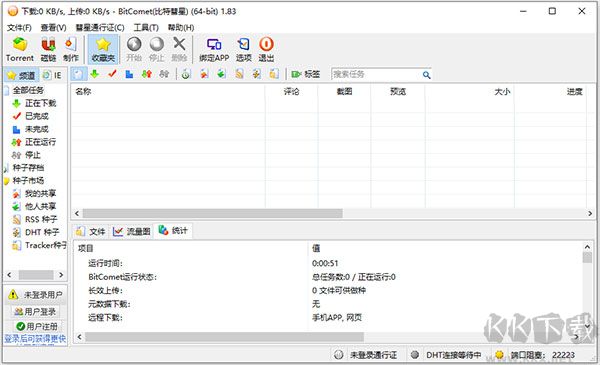
Task: Open the File menu (文件)
Action: [x=19, y=28]
